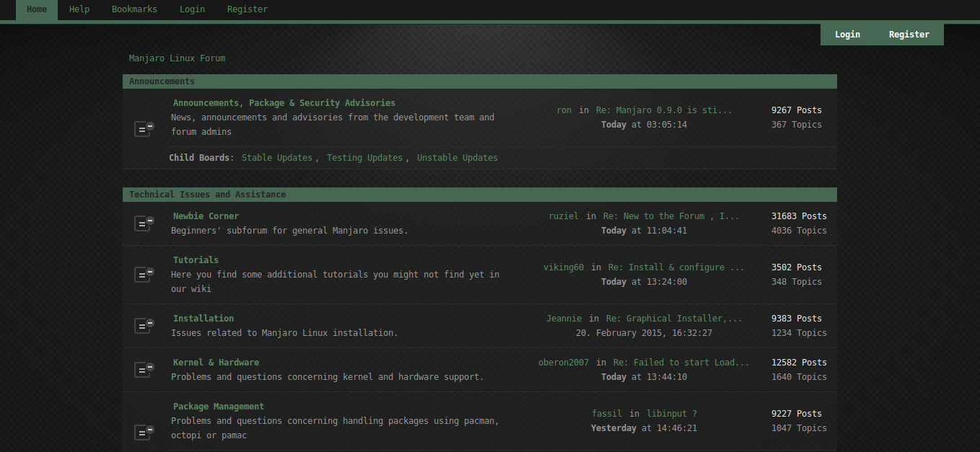Click the Installation board status icon
Screen dimensions: 980x452
click(x=144, y=325)
